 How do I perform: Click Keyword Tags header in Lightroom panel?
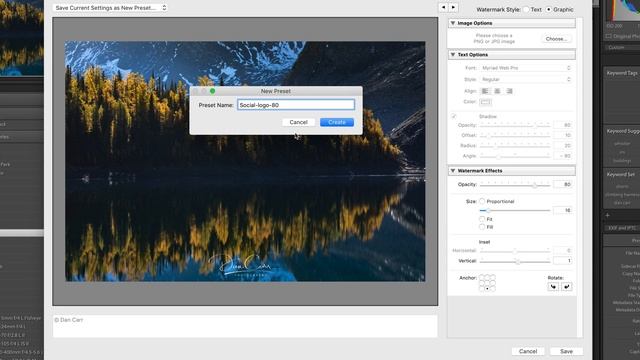(x=622, y=73)
